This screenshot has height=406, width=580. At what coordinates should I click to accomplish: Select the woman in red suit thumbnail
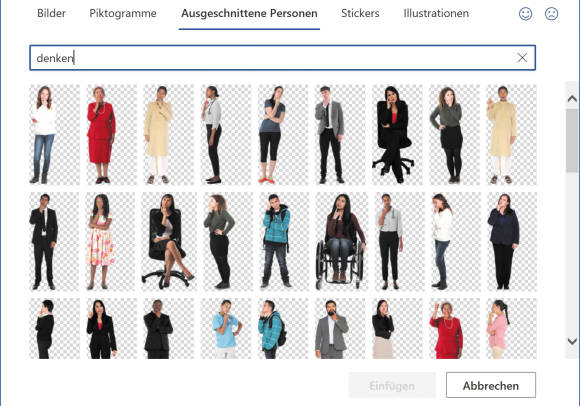pos(112,135)
